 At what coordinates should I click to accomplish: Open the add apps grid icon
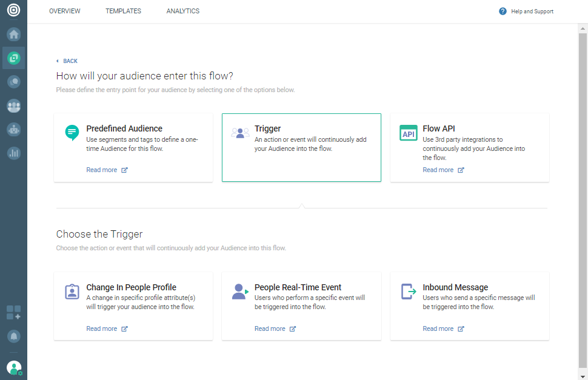13,313
